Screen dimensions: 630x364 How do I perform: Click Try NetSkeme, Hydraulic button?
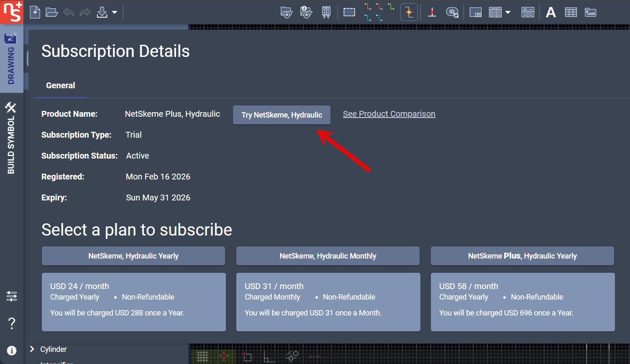tap(282, 115)
